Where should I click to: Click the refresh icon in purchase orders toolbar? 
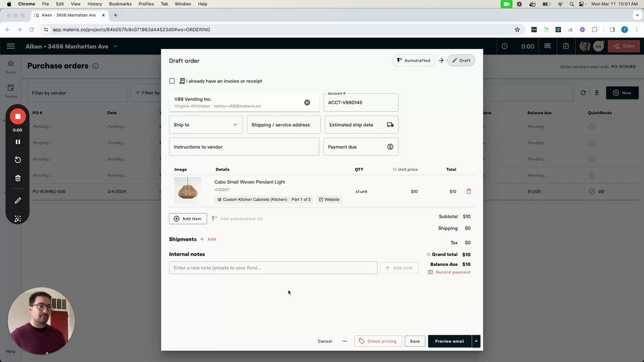(x=583, y=93)
